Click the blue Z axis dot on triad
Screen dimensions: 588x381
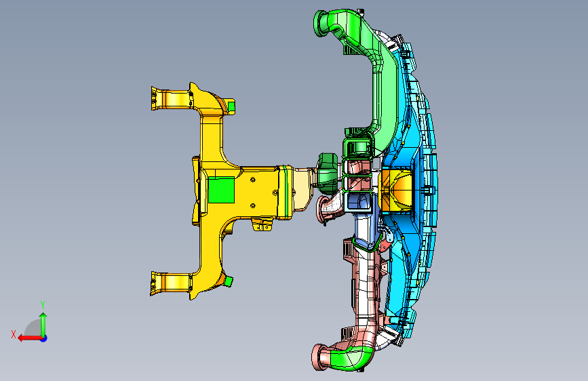pos(44,338)
